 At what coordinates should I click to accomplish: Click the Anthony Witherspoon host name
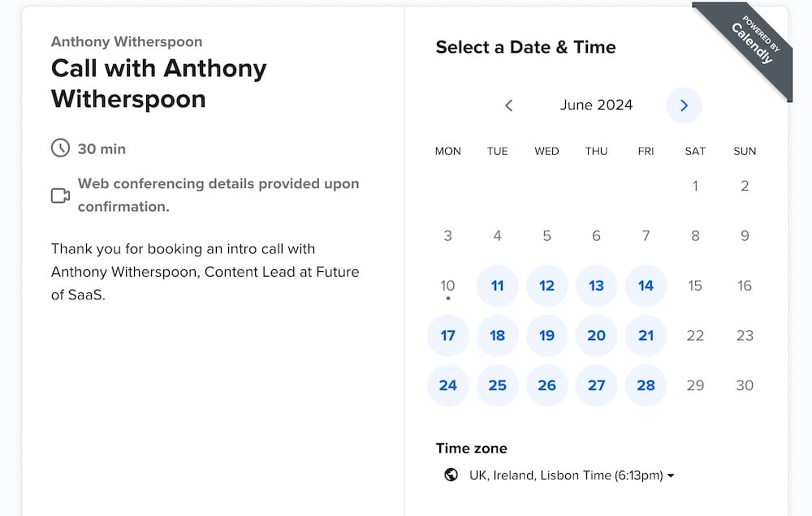click(126, 41)
